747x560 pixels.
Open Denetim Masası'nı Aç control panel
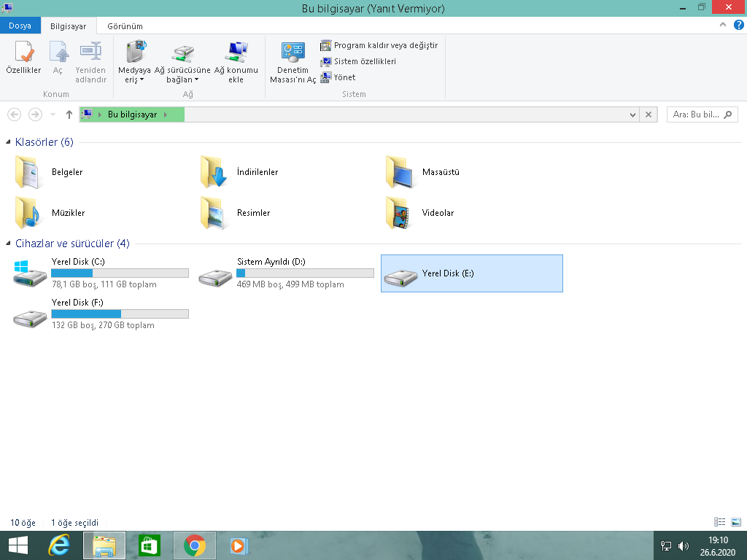tap(293, 62)
